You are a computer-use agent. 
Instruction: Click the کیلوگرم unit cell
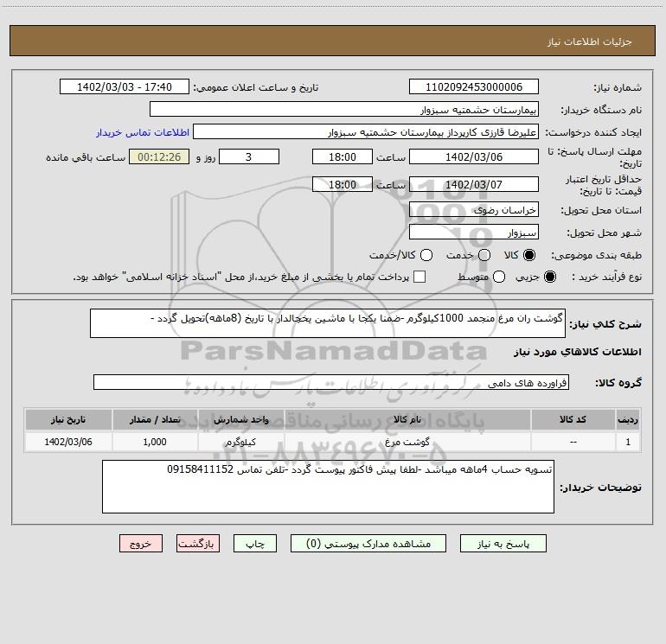click(240, 442)
